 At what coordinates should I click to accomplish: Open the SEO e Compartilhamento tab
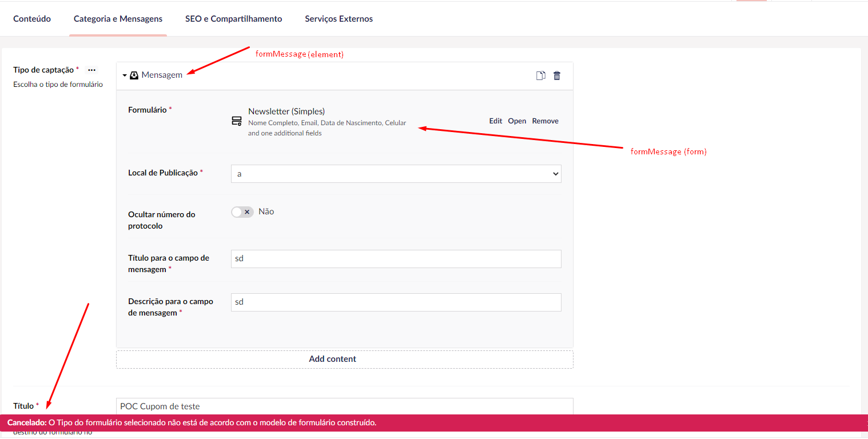point(233,18)
